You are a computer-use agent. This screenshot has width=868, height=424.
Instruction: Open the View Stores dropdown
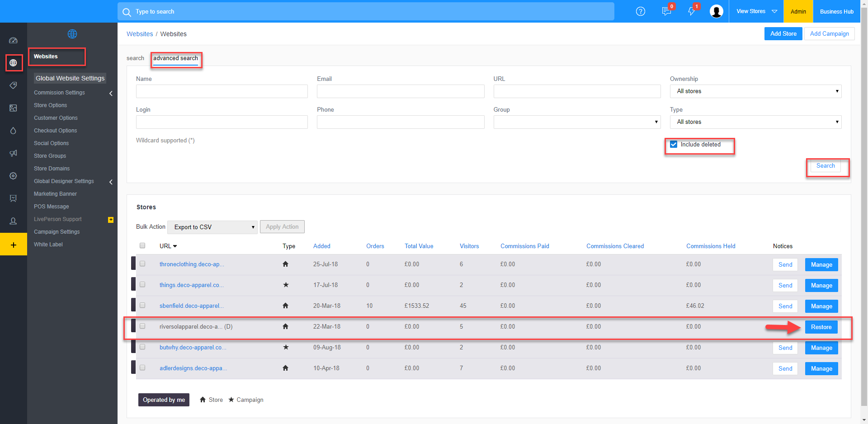click(756, 11)
